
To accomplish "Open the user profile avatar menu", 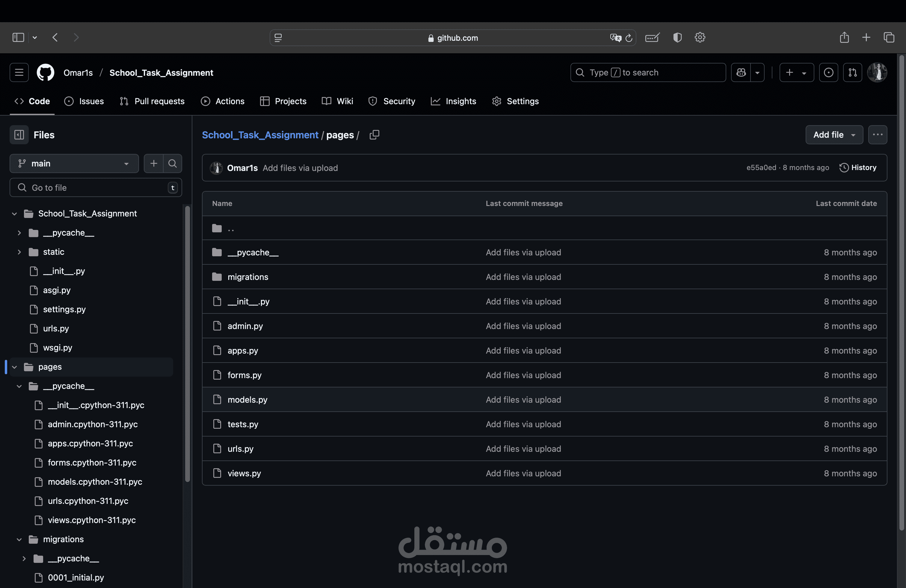I will 878,72.
